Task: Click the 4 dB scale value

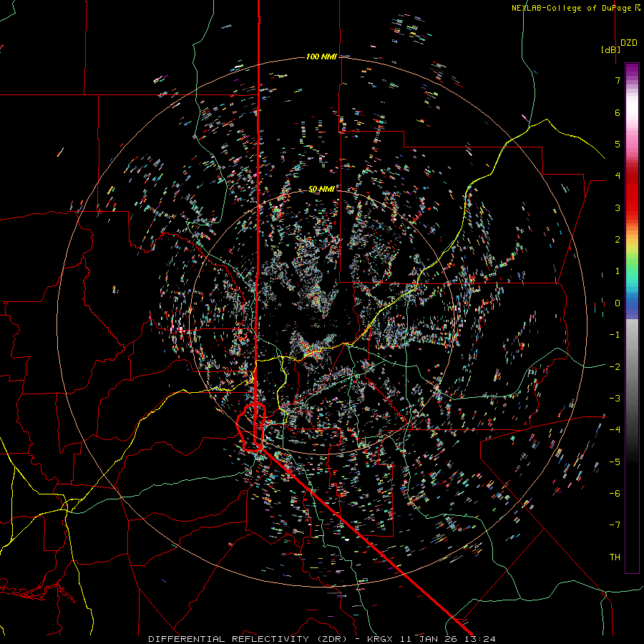Action: pos(618,176)
